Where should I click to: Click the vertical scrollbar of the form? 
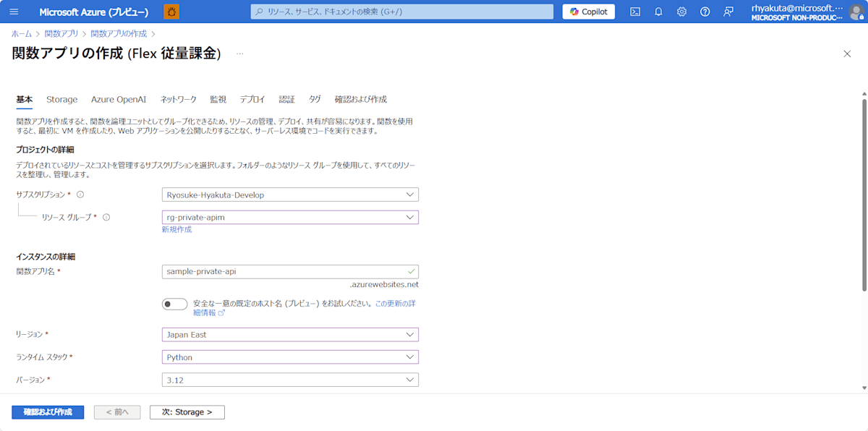(x=864, y=195)
